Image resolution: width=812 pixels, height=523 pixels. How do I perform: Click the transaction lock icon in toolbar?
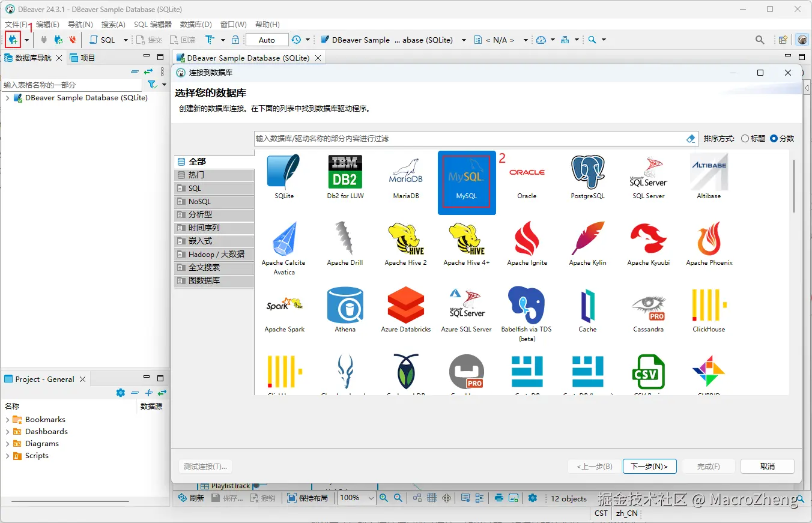[235, 40]
